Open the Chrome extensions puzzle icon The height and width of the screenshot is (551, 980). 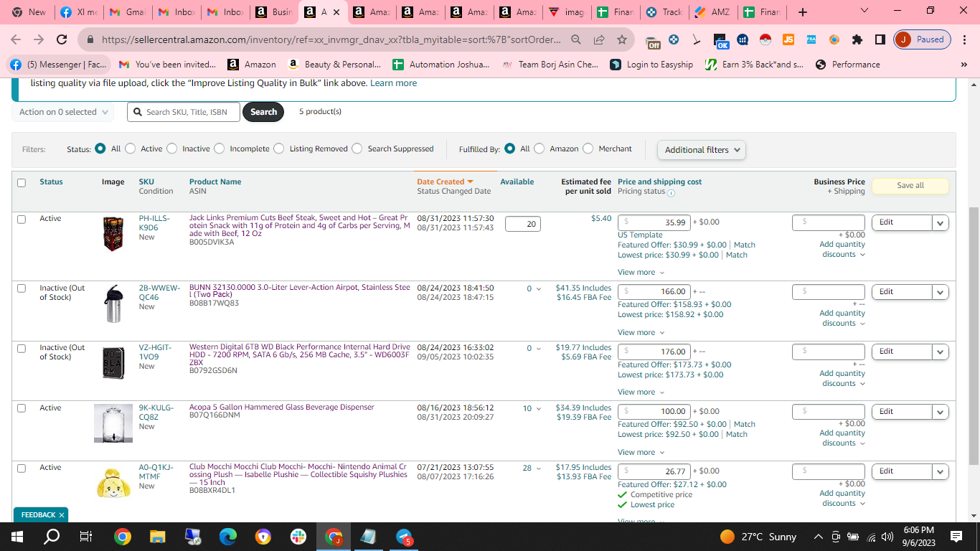pyautogui.click(x=857, y=40)
